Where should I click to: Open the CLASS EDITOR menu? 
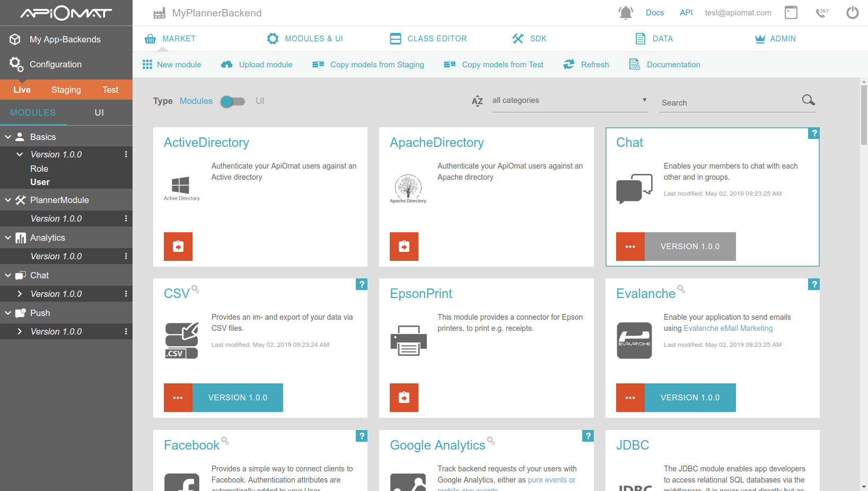(x=428, y=39)
